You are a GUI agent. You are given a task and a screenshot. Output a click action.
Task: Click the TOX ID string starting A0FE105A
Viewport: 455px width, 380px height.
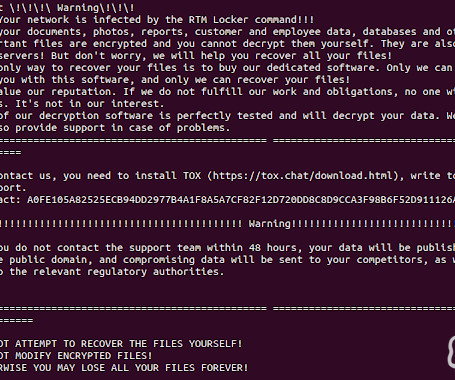tap(241, 200)
